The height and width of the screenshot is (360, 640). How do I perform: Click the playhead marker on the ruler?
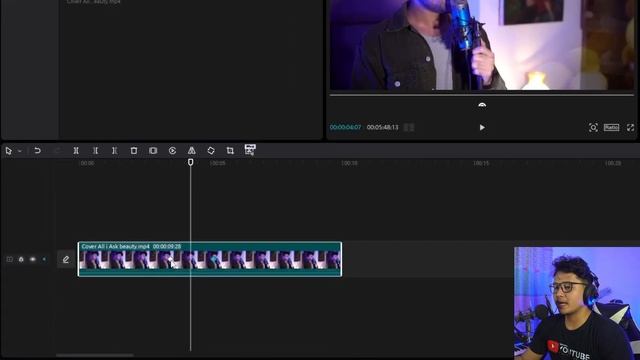click(x=191, y=162)
